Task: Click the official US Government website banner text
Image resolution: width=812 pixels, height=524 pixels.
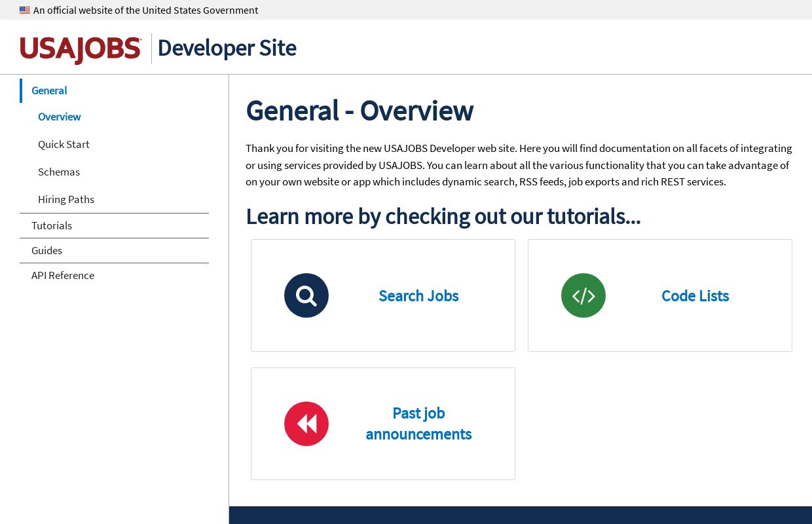Action: point(146,10)
